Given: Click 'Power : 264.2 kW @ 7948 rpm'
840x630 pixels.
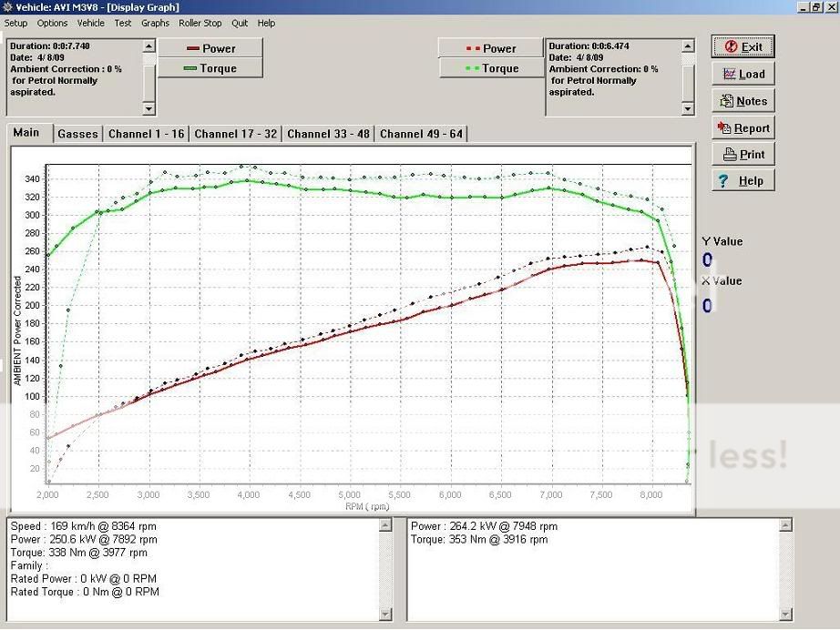Looking at the screenshot, I should (x=485, y=526).
